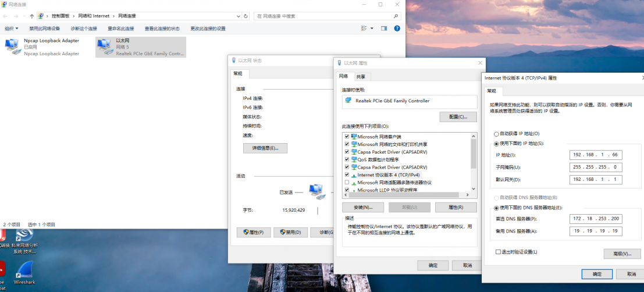The image size is (644, 292).
Task: Refresh the address bar location
Action: coord(245,16)
